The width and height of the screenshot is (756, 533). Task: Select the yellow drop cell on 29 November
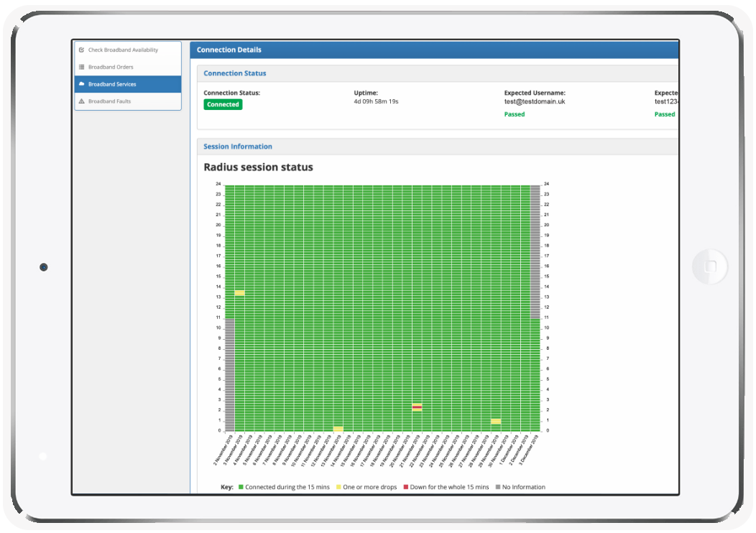tap(496, 421)
